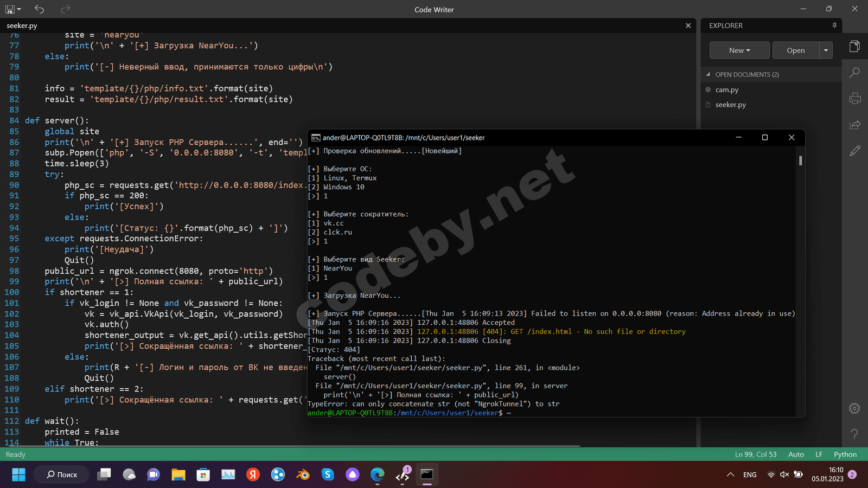Open search via the magnifier sidebar icon
The image size is (868, 488).
point(854,72)
